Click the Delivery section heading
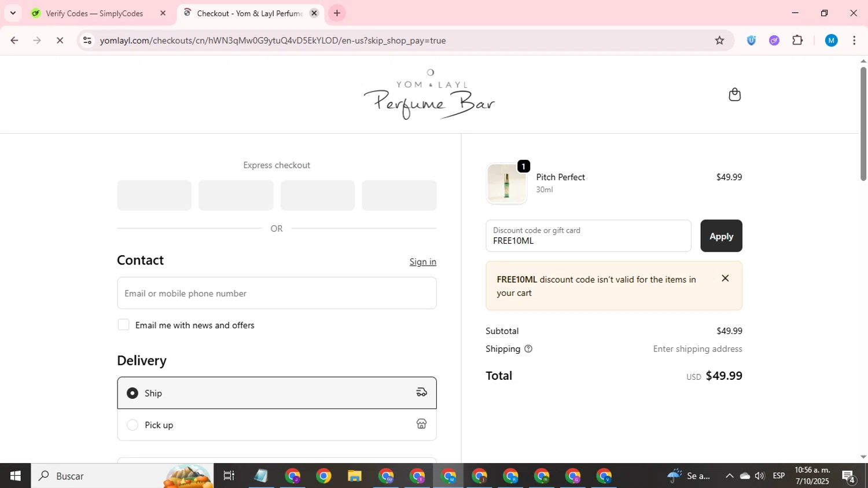 pos(142,361)
